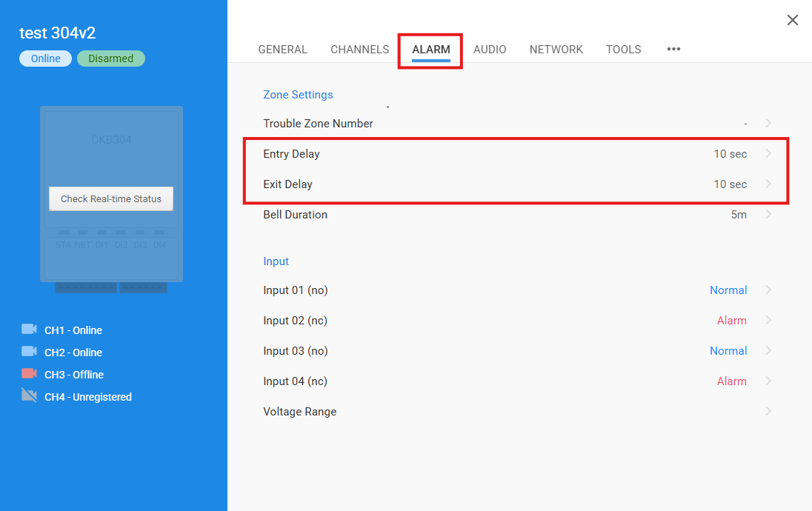Click the Normal status of Input 01

tap(728, 290)
